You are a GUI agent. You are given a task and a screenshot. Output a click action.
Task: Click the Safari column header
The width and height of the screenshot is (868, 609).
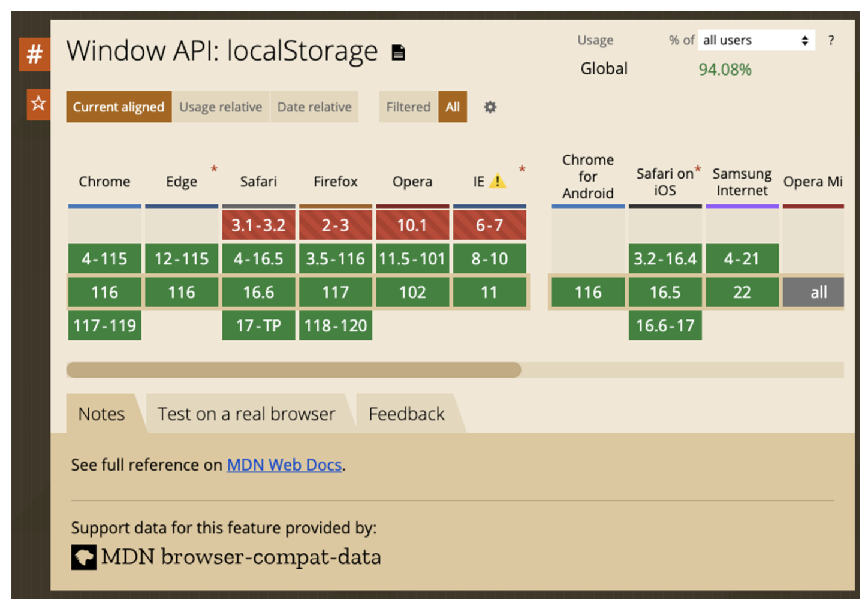click(x=258, y=182)
